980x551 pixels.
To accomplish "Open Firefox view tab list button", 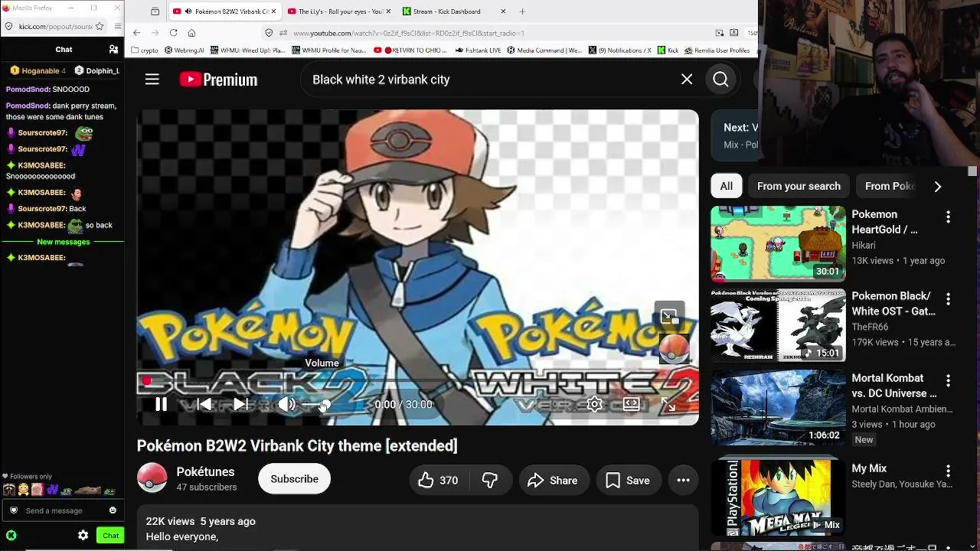I will [155, 11].
